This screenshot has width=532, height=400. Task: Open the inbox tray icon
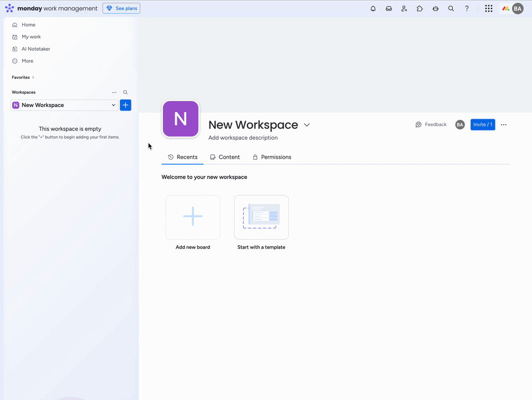click(x=388, y=9)
